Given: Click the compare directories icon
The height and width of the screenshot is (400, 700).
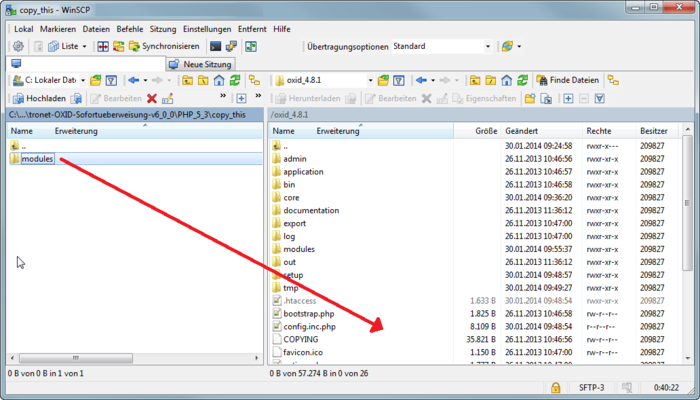Looking at the screenshot, I should pyautogui.click(x=103, y=46).
